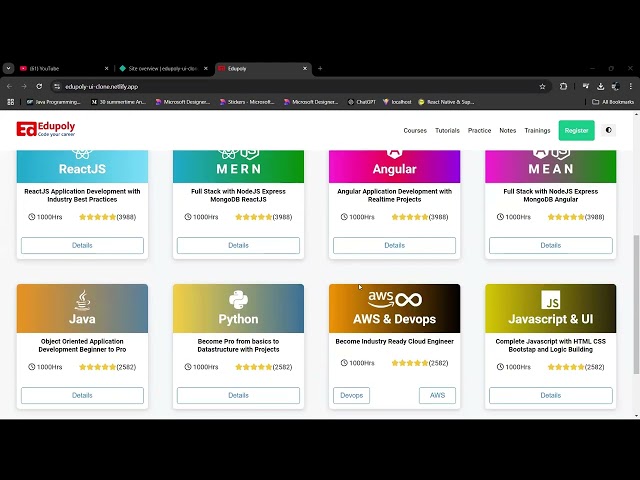Select the Edupoly browser tab
The height and width of the screenshot is (480, 640).
(x=261, y=69)
